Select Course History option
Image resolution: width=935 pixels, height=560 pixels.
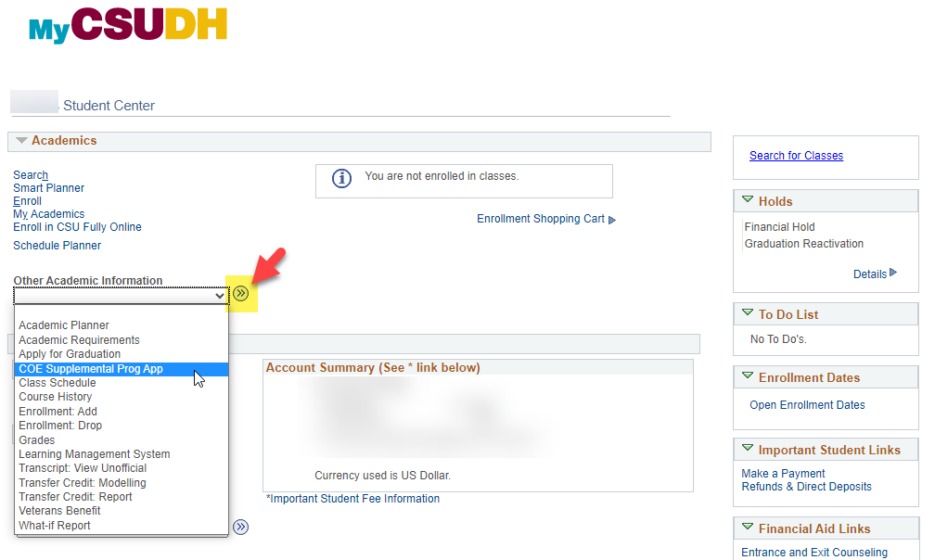(x=121, y=397)
